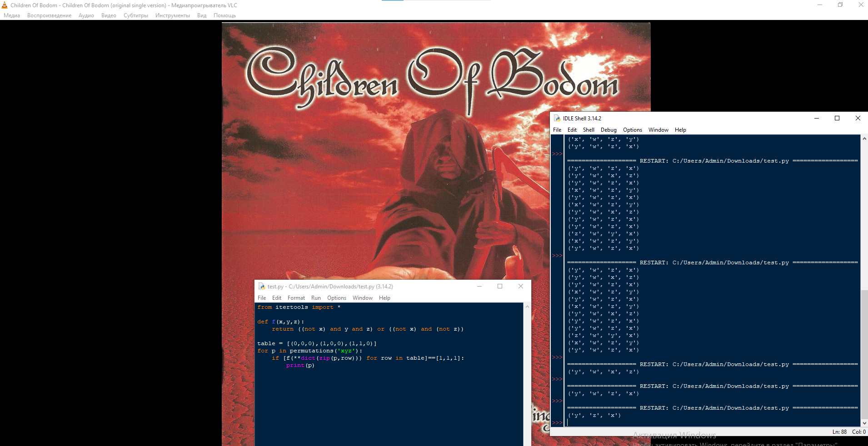Open the Медиа menu in VLC
Screen dimensions: 868x446
(x=12, y=15)
